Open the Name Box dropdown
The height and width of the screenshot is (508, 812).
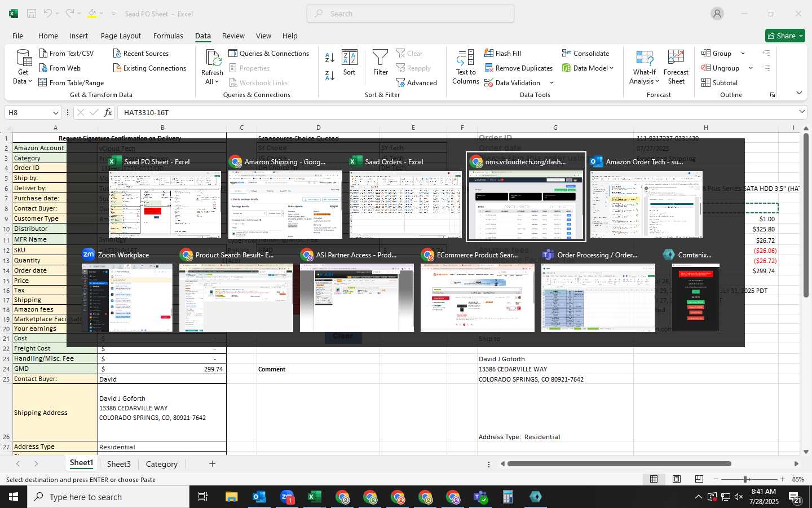[55, 112]
